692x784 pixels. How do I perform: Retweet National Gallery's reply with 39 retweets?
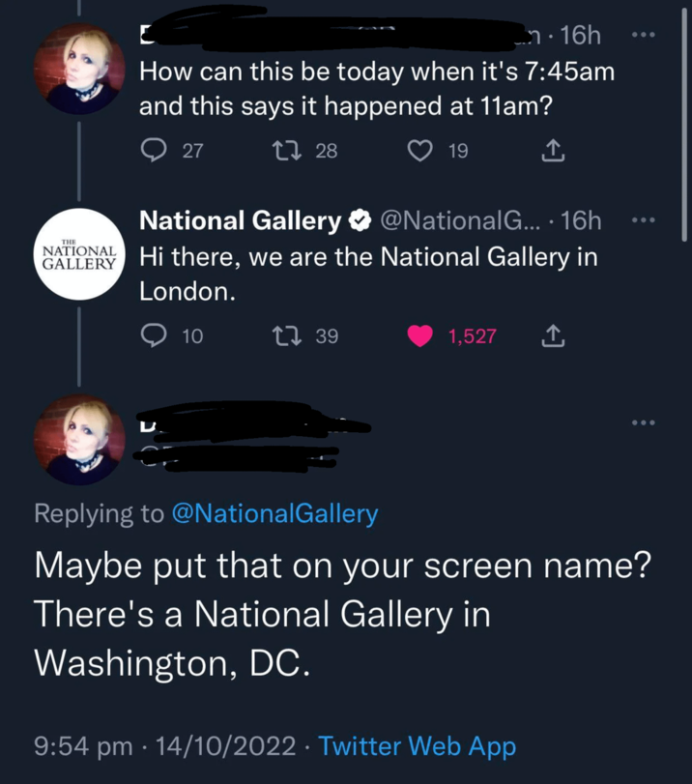tap(288, 336)
